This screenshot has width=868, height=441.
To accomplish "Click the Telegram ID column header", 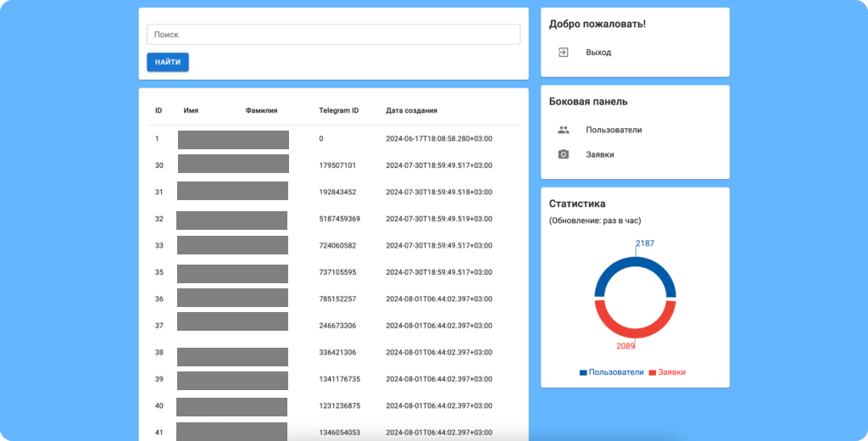I will (x=338, y=110).
